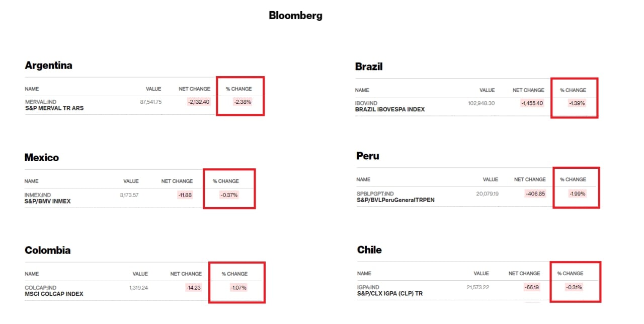Click the Colombia section heading
This screenshot has height=324, width=644.
[x=48, y=250]
